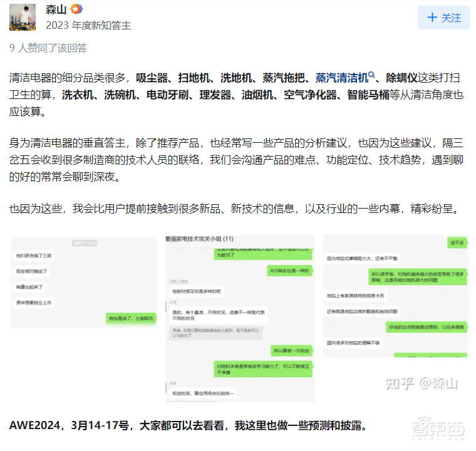Click the 2023 年度新知答主 subtitle

(88, 26)
